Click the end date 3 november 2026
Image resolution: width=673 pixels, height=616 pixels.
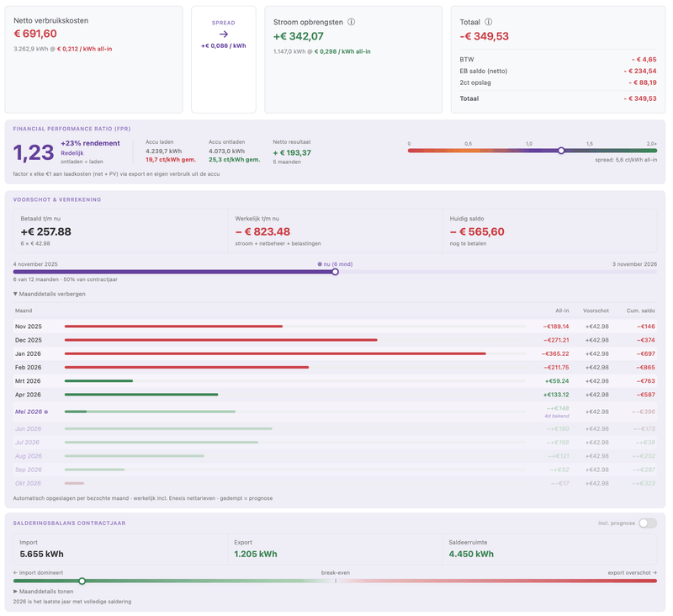[x=634, y=264]
